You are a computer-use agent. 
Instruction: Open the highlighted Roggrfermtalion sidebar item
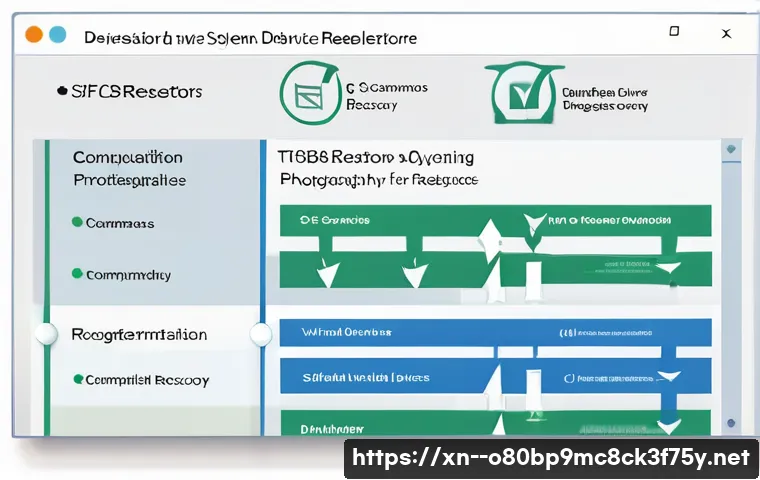click(139, 335)
